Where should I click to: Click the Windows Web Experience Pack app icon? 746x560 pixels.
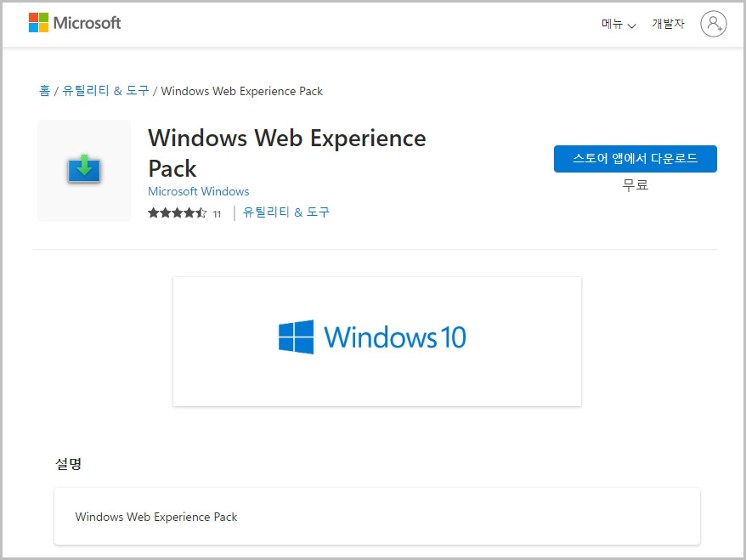tap(84, 170)
